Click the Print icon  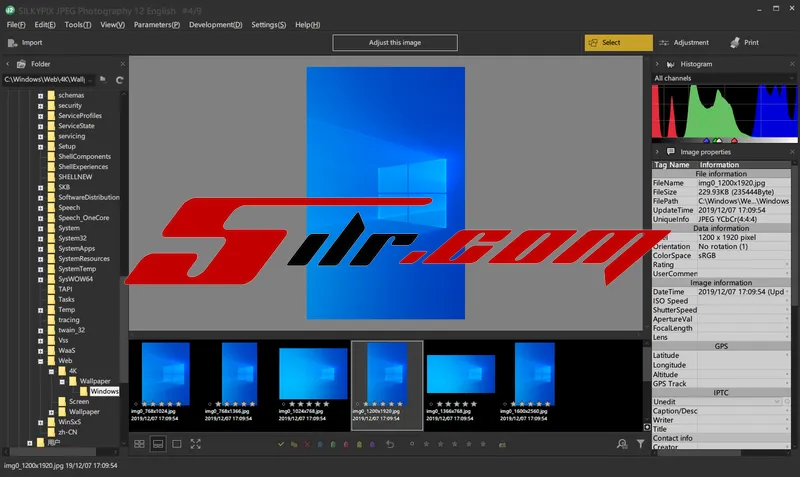[x=736, y=43]
